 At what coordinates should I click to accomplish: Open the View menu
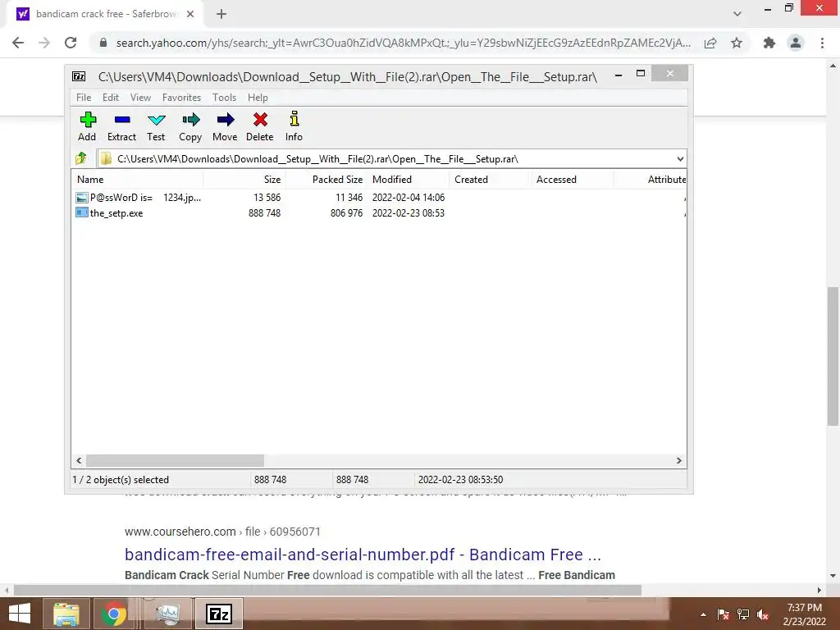coord(140,98)
